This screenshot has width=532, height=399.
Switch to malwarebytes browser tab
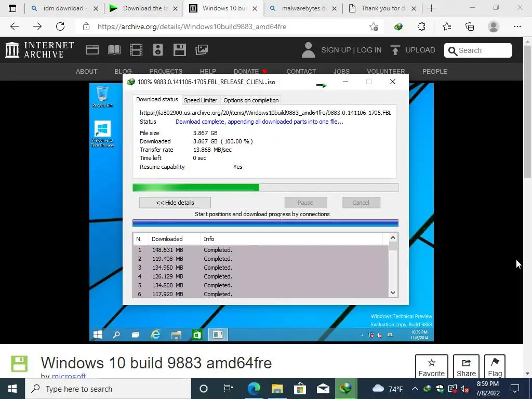[303, 8]
